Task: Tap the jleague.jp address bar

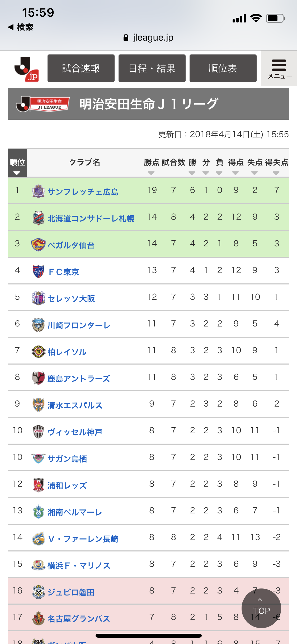Action: pos(148,38)
